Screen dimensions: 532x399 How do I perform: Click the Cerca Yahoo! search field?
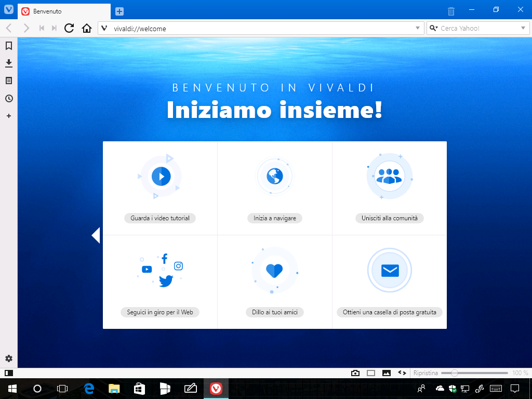pos(478,29)
